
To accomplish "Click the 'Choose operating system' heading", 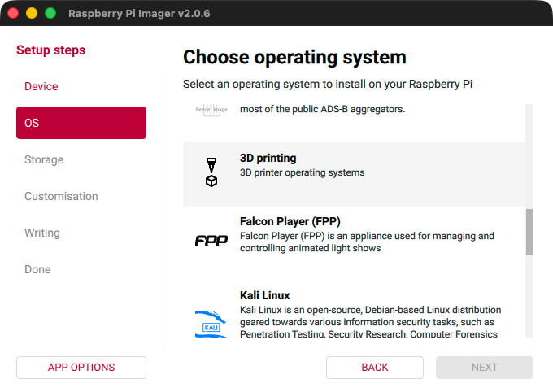I will click(x=294, y=57).
